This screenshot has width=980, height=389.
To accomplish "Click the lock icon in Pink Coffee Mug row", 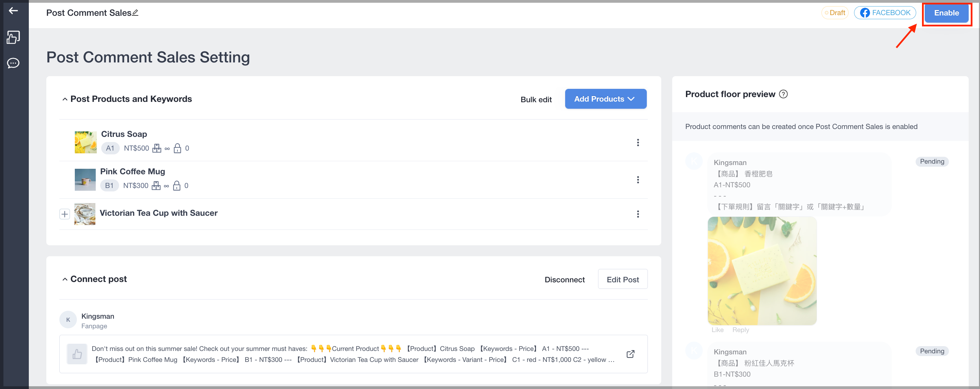I will [176, 186].
